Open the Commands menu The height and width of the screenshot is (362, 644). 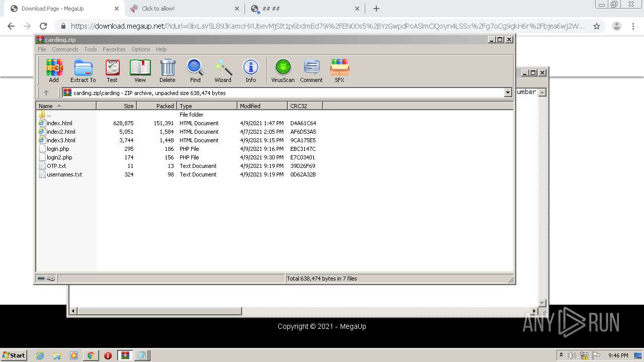pos(65,49)
